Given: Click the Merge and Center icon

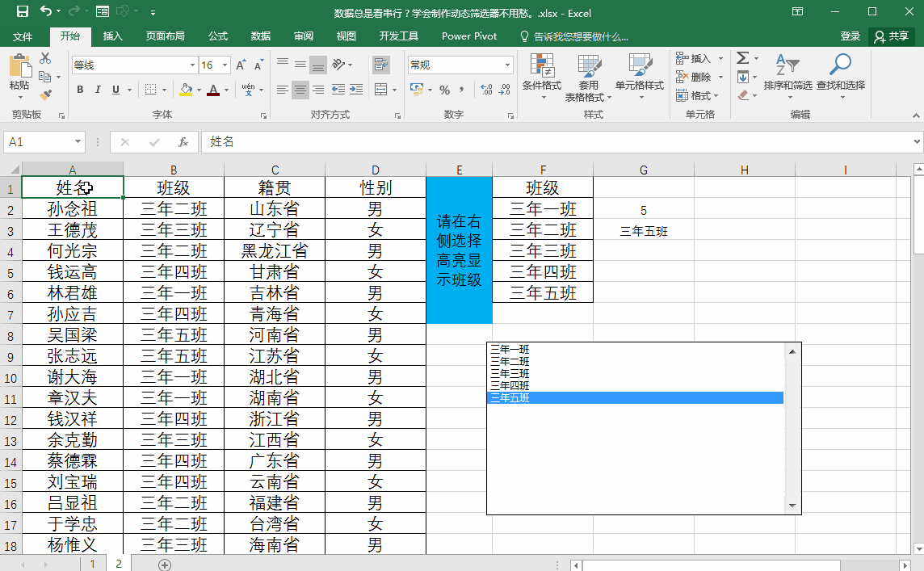Looking at the screenshot, I should (381, 90).
